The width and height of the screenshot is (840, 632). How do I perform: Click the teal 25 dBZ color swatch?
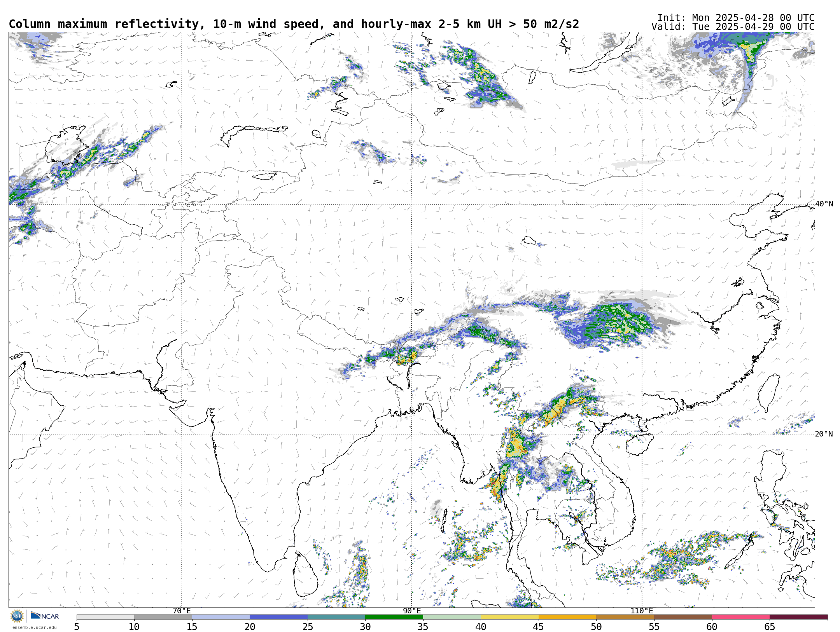[x=336, y=617]
